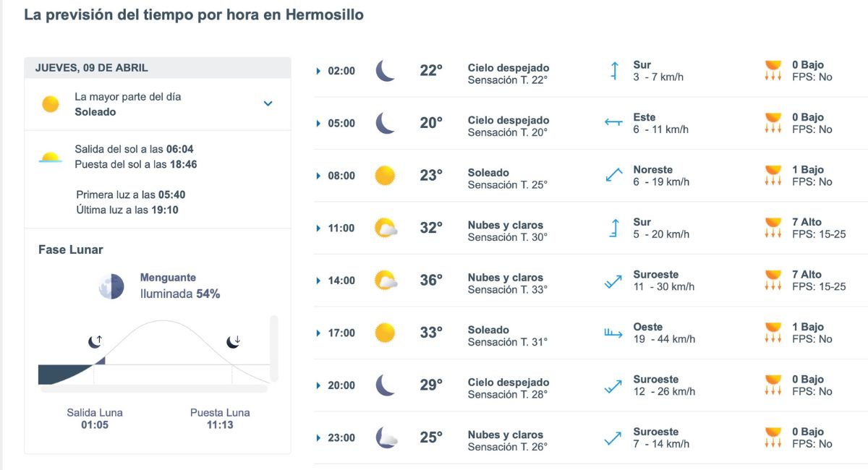868x470 pixels.
Task: Click the moonrise icon on the lunar chart
Action: point(95,339)
